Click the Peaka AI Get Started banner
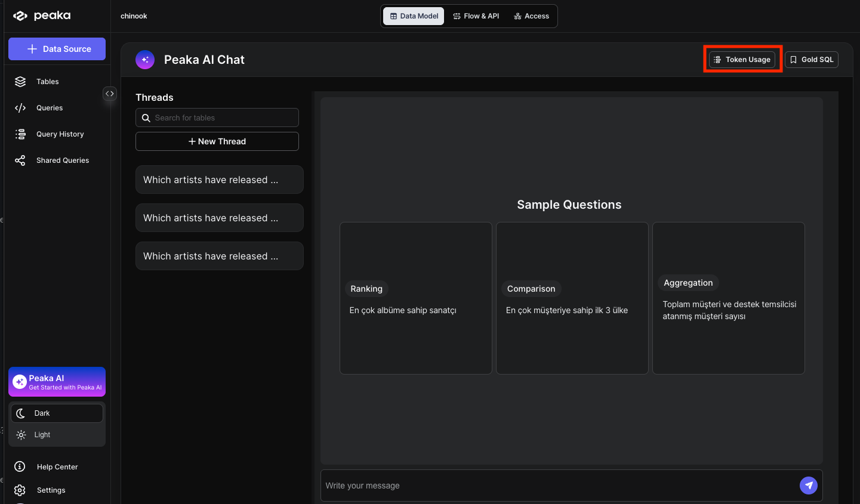This screenshot has height=504, width=860. 57,382
